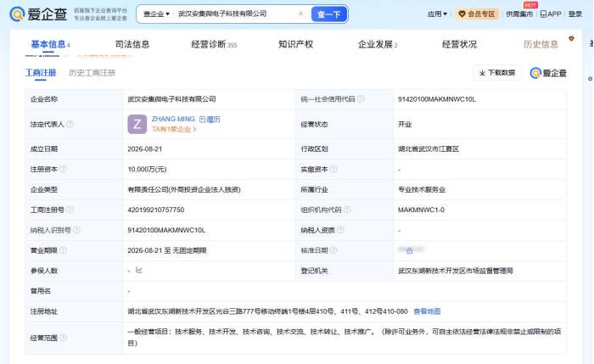Click the help icon beside 工商注册号
Screen dimensions: 594x364
[x=70, y=210]
